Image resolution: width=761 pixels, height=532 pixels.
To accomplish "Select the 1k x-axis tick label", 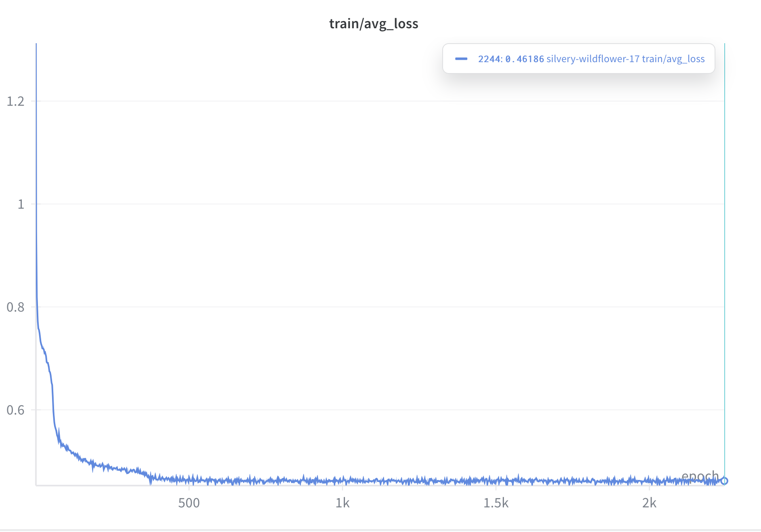I will tap(343, 503).
